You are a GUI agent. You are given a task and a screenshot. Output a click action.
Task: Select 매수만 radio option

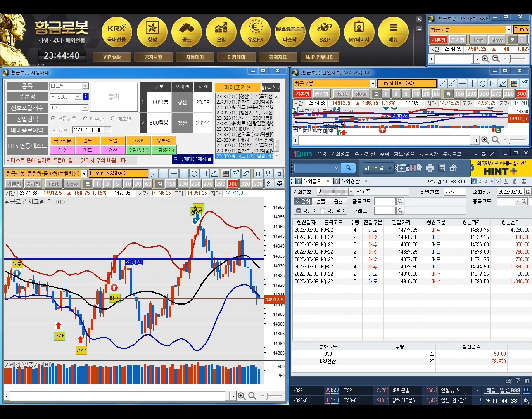click(x=85, y=119)
